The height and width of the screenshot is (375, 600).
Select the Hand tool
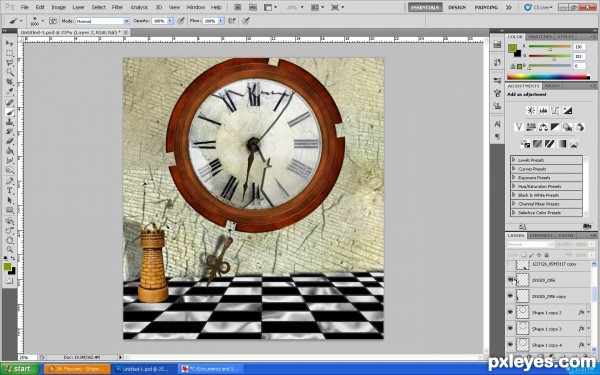click(x=9, y=240)
